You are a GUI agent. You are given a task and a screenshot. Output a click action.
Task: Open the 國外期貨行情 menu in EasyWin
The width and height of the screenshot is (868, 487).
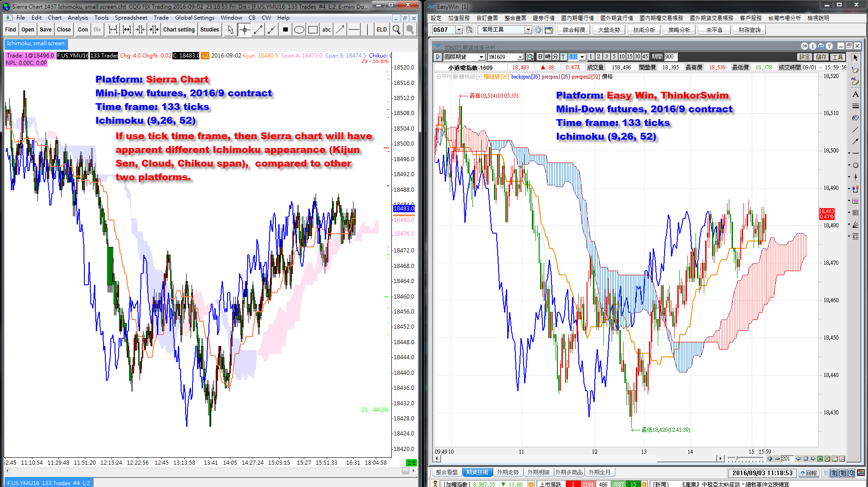click(617, 18)
